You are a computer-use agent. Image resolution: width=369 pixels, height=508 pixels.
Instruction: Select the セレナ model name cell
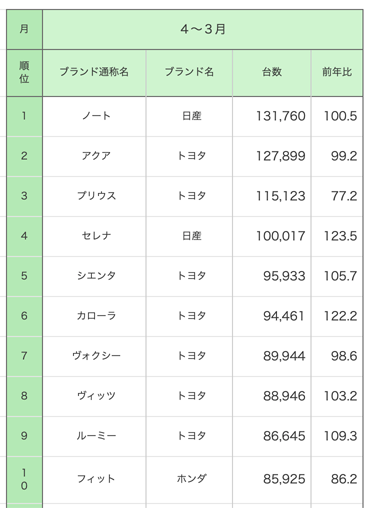point(94,236)
